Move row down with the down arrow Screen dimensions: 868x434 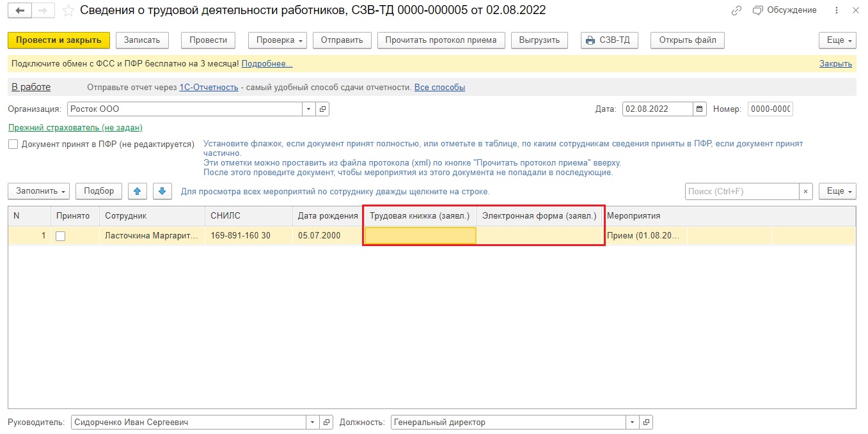(162, 191)
